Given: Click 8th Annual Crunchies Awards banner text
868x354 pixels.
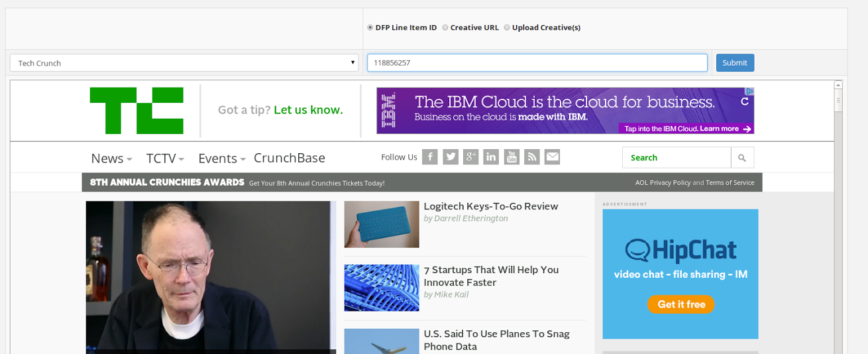Looking at the screenshot, I should click(x=167, y=182).
